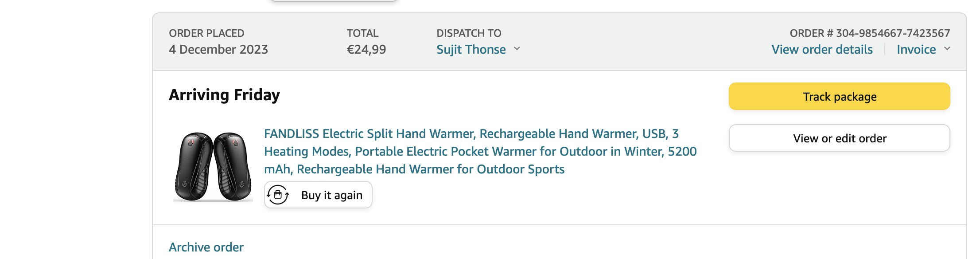This screenshot has height=259, width=980.
Task: Click the yellow Track package button
Action: 839,96
